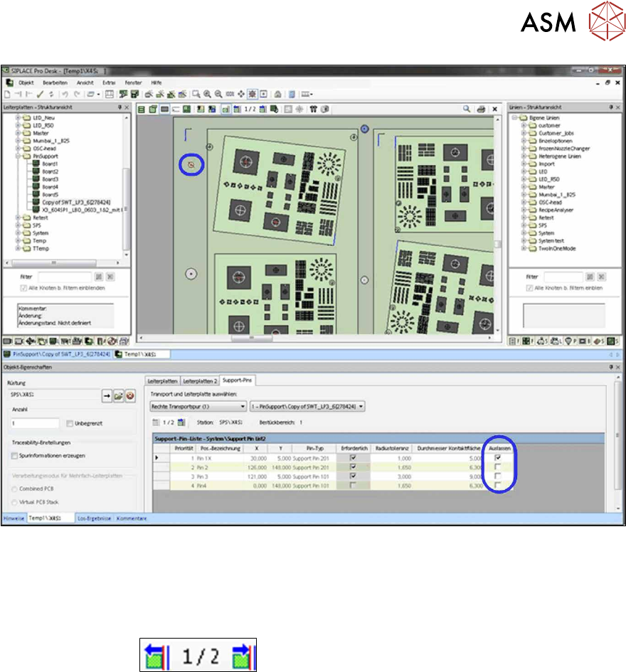Click the red remove icon next to Rüstung

click(x=130, y=395)
